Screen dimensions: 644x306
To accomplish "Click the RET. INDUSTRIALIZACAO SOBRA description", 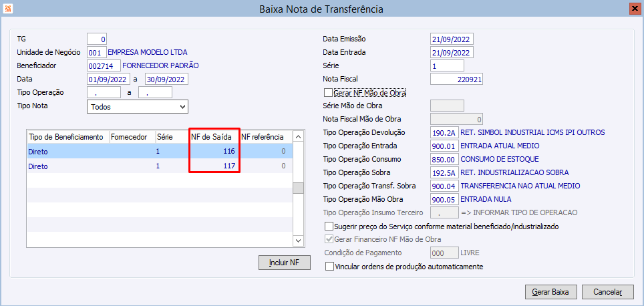I will coord(514,172).
